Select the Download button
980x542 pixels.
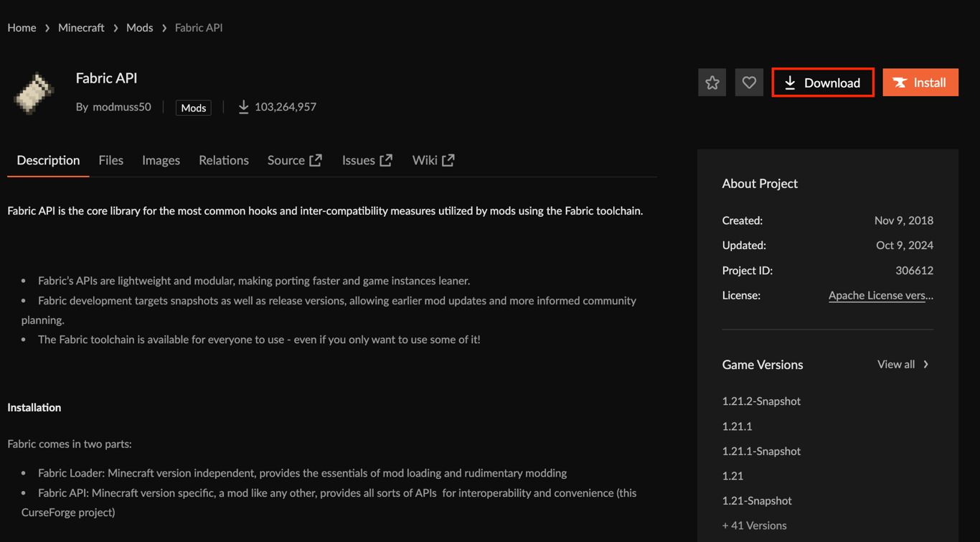[x=822, y=82]
